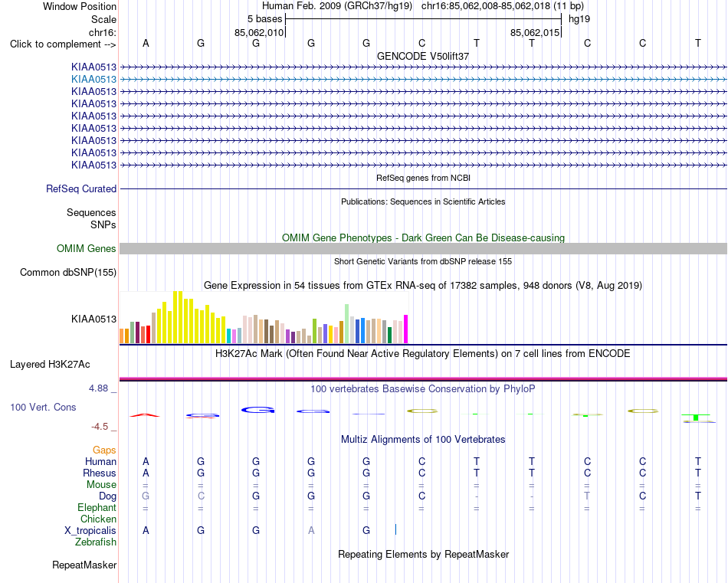
Task: Click the Elephant alignment row label
Action: pos(97,507)
